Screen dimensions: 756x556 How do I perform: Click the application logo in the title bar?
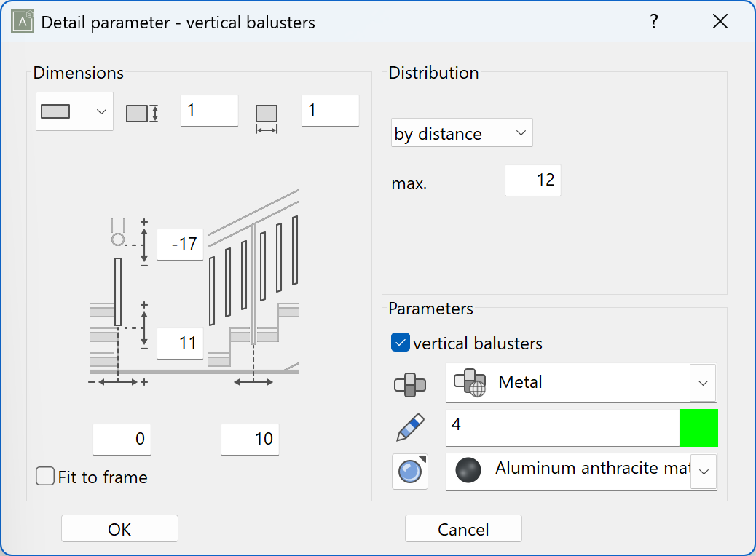coord(21,21)
